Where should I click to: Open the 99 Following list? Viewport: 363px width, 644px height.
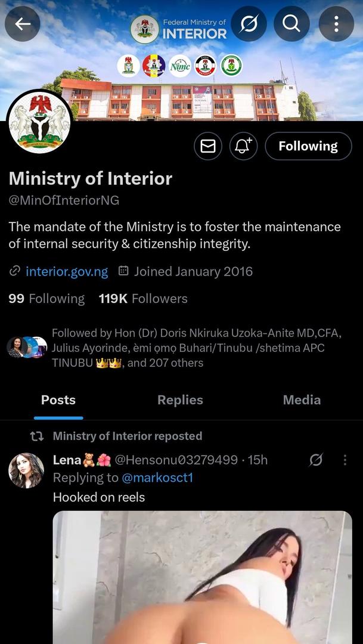(x=46, y=299)
